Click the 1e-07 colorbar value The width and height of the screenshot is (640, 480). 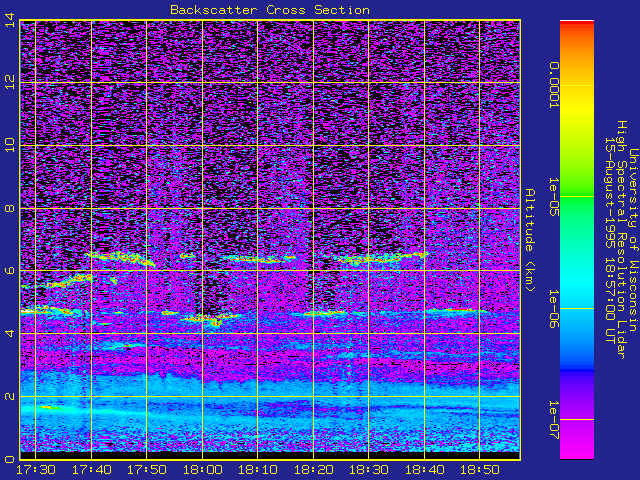click(554, 420)
